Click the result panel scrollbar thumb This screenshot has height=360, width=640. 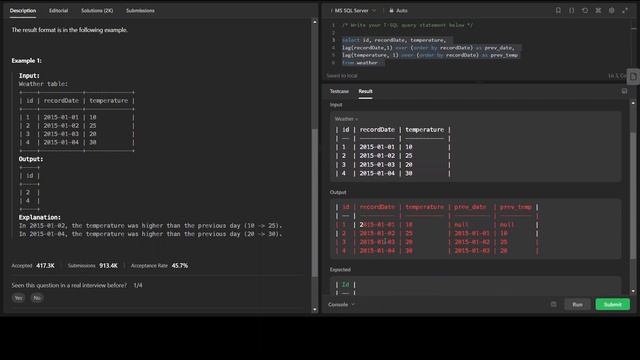(633, 195)
